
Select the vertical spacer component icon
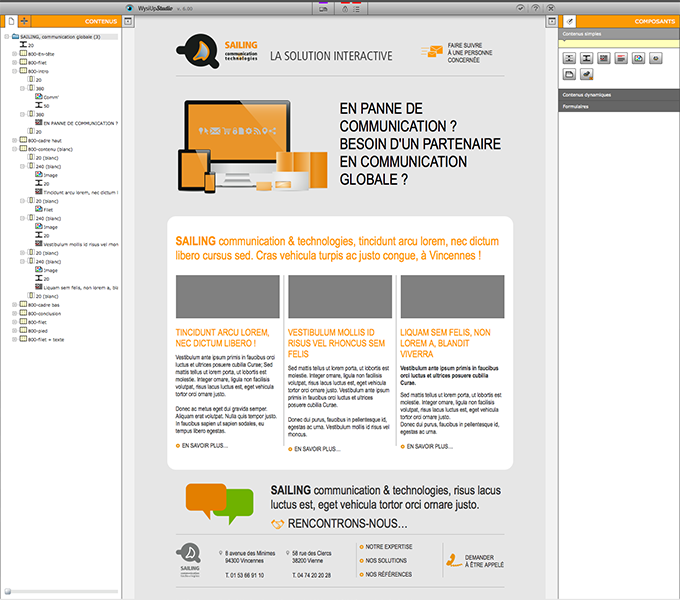(x=586, y=58)
